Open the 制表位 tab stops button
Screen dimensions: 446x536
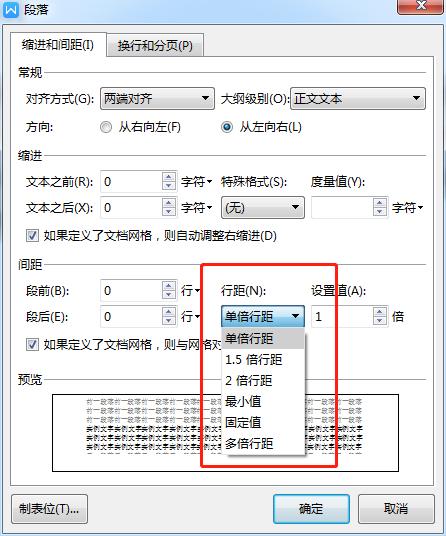(49, 509)
